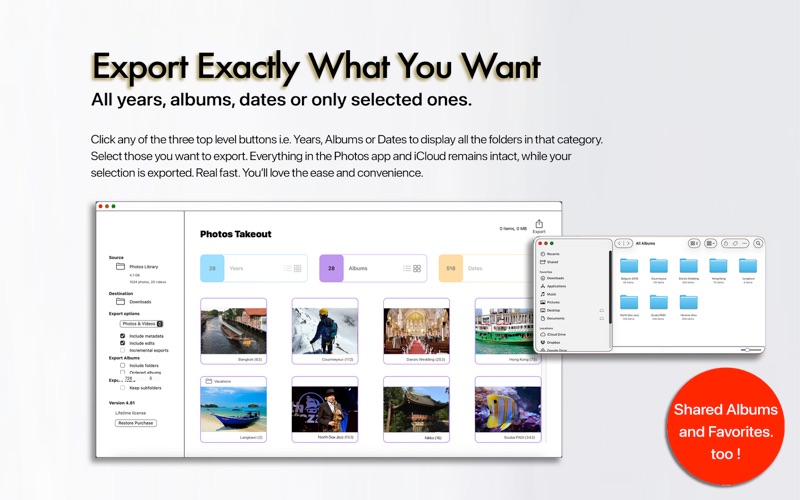Open the Belgium 2016 folder in Finder
The width and height of the screenshot is (800, 500).
tap(629, 266)
